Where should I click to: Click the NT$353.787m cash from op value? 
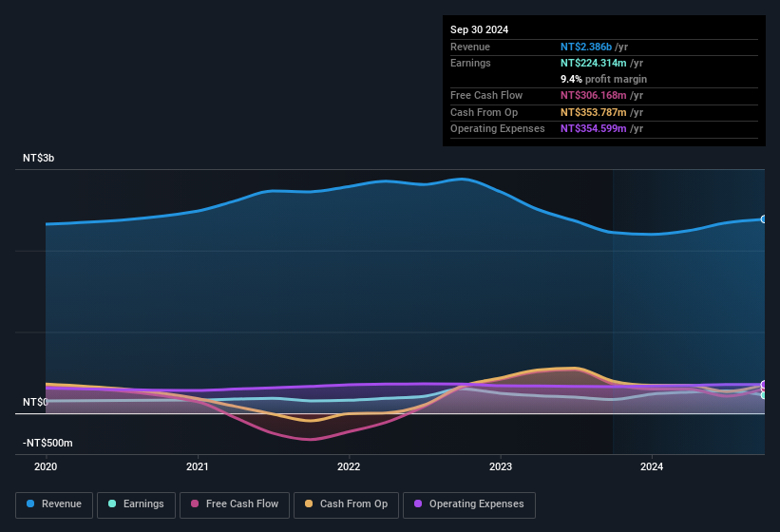594,112
